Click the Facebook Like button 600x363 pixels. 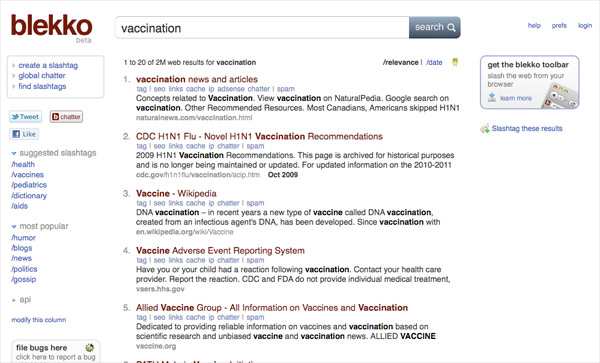pos(24,134)
